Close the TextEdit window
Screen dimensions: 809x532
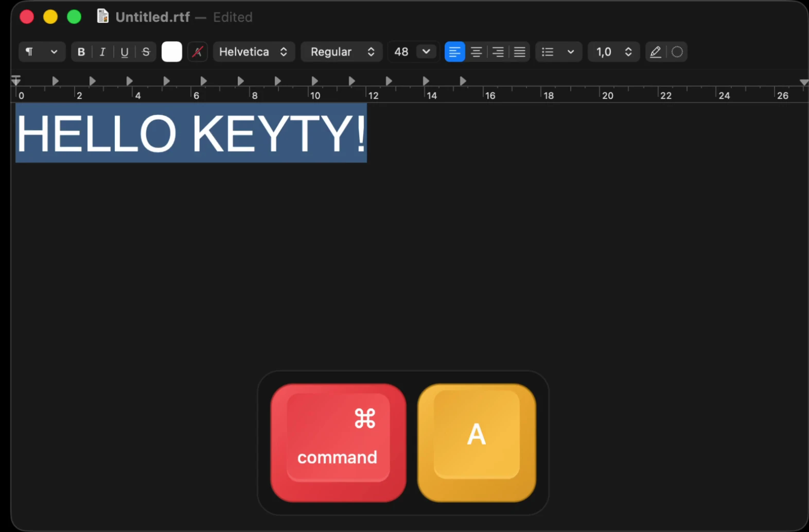click(27, 17)
